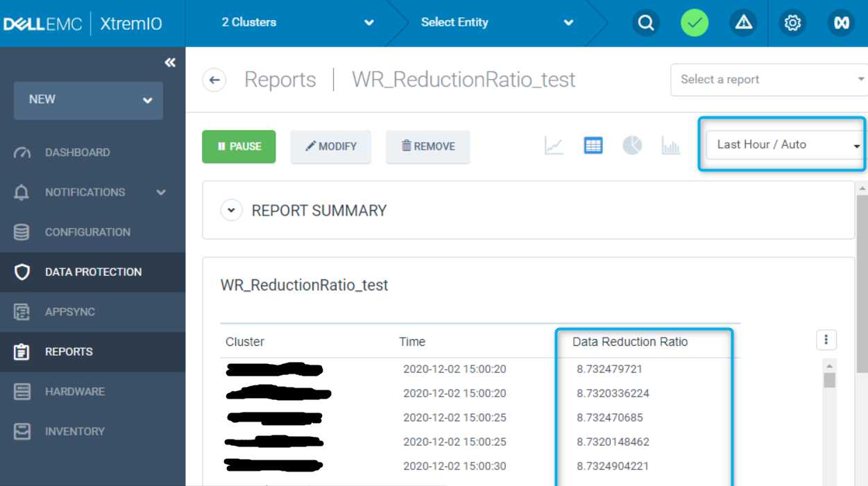Click the green health status checkmark

694,23
